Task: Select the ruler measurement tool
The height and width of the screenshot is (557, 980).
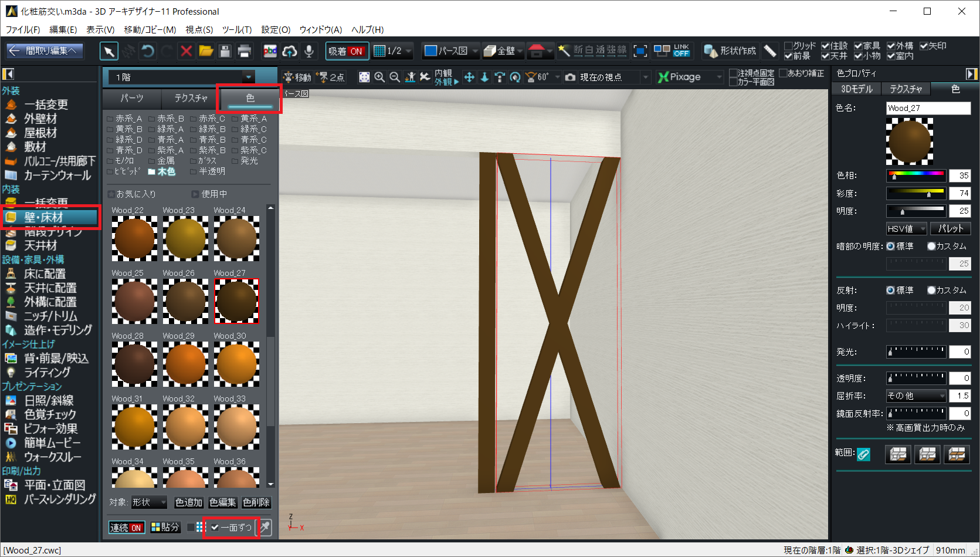Action: 770,52
